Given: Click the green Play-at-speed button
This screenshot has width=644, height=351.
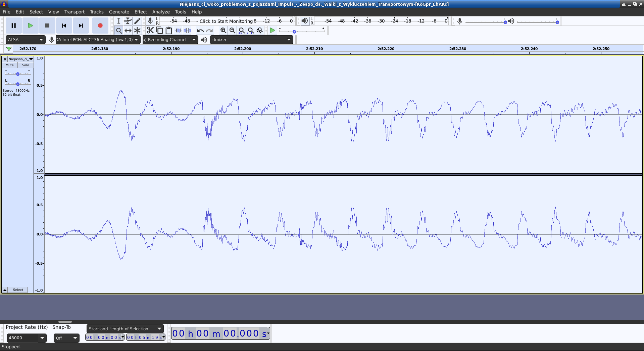Looking at the screenshot, I should click(x=273, y=31).
